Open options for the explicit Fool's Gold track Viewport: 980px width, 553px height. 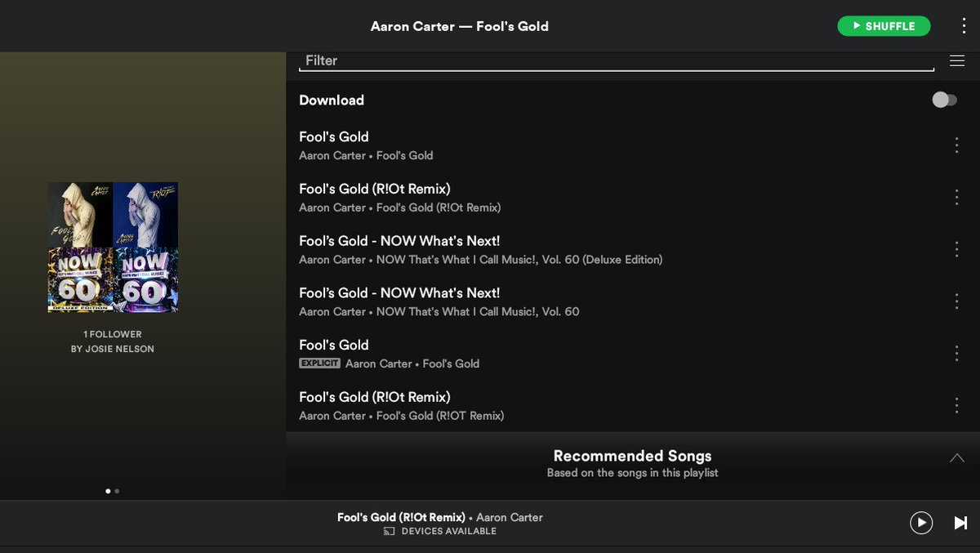tap(956, 353)
